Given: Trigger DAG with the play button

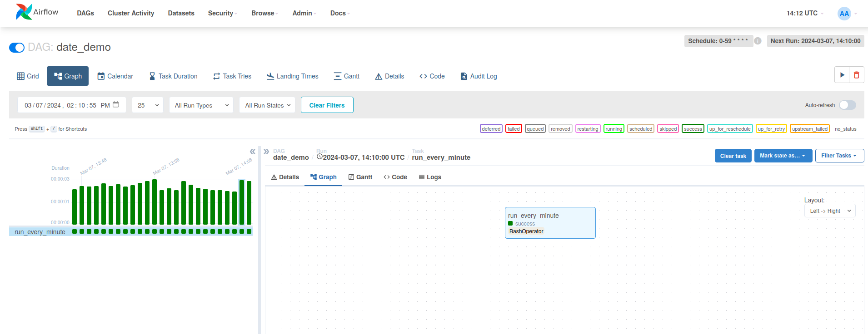Looking at the screenshot, I should (842, 75).
